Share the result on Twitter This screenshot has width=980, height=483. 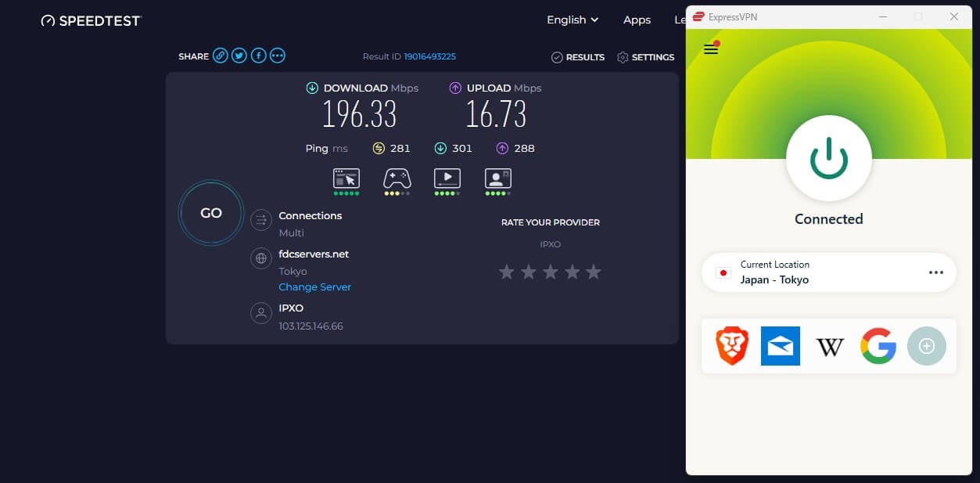click(239, 56)
